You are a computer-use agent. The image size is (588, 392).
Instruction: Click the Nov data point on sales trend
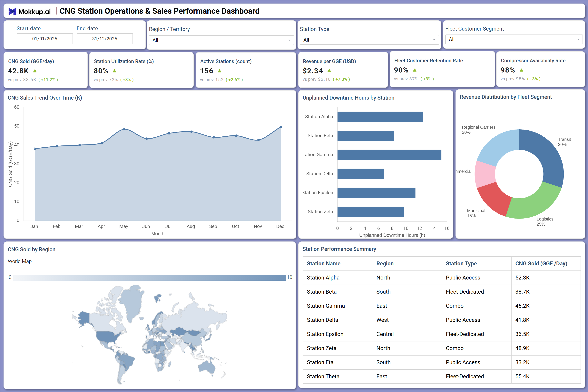[x=259, y=140]
